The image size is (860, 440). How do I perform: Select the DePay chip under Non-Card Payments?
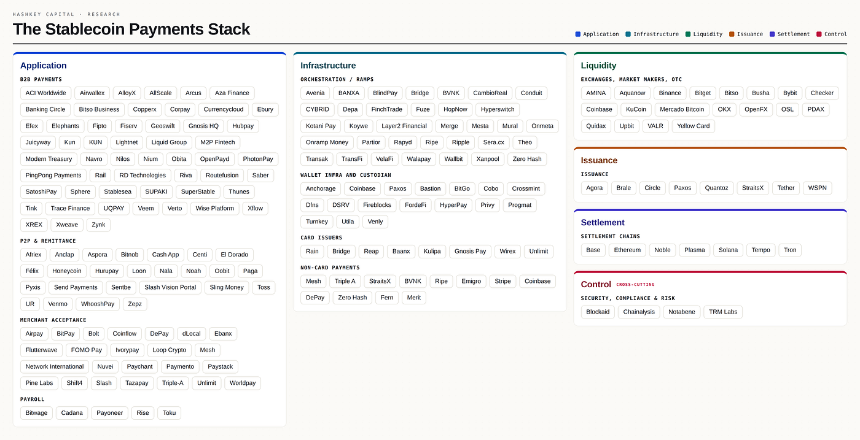click(315, 298)
